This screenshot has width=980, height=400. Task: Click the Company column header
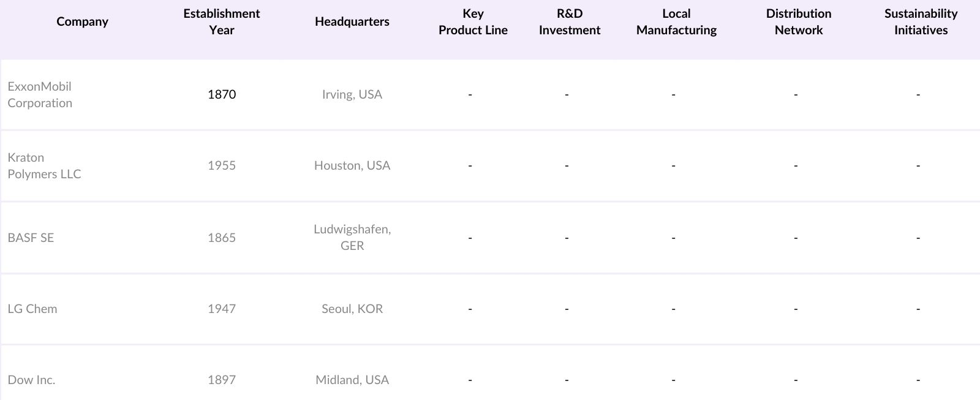(82, 21)
